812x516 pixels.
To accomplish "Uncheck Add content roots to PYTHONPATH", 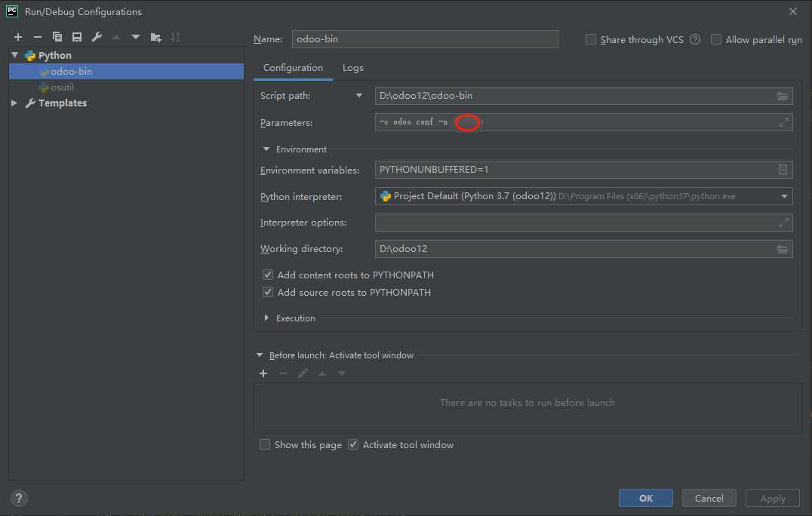I will point(268,275).
